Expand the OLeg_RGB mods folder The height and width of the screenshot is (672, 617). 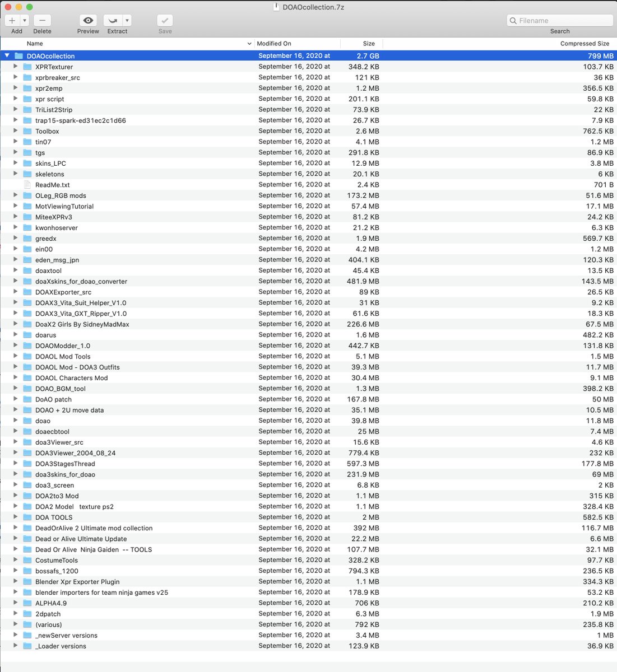(x=16, y=195)
